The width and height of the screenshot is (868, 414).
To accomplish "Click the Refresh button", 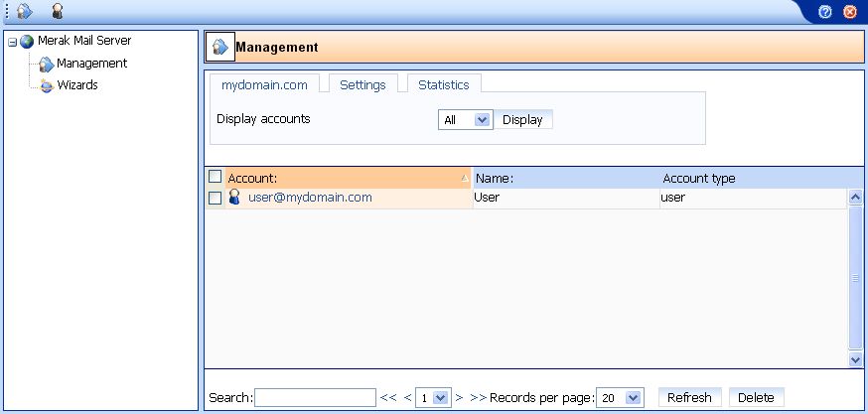I will (690, 397).
